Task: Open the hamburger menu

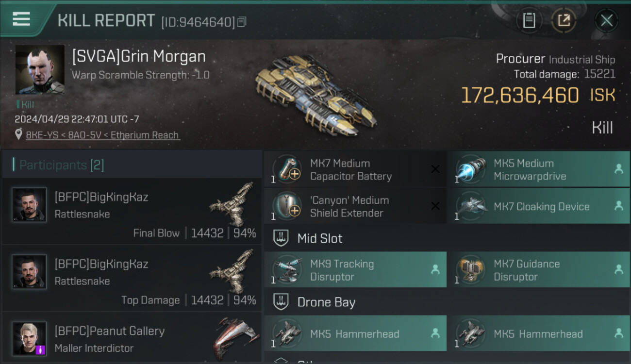Action: coord(21,19)
